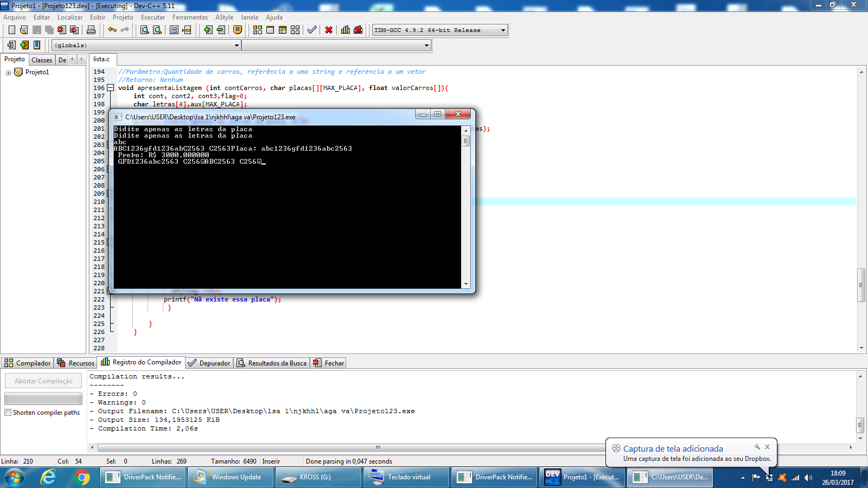Screen dimensions: 868x488
Task: Open the Executar menu
Action: coord(153,17)
